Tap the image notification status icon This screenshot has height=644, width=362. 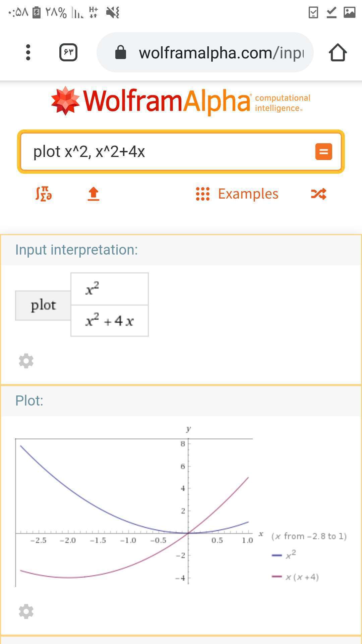(x=349, y=12)
